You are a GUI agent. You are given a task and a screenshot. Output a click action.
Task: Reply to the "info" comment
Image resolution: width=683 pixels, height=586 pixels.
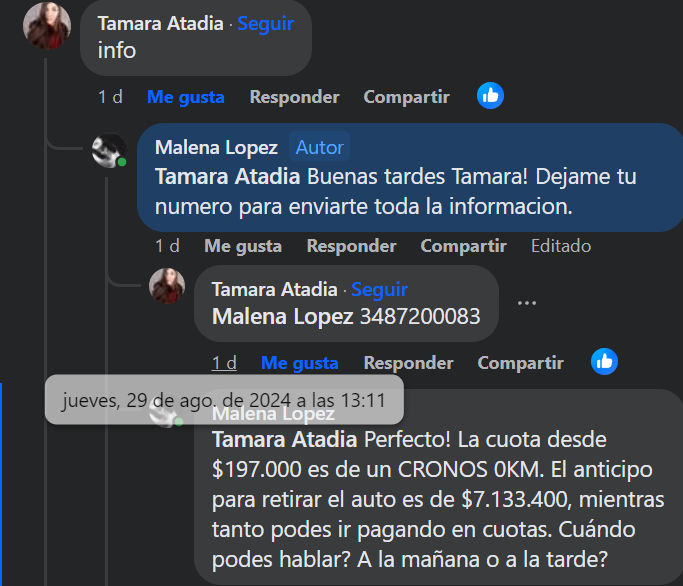click(294, 97)
